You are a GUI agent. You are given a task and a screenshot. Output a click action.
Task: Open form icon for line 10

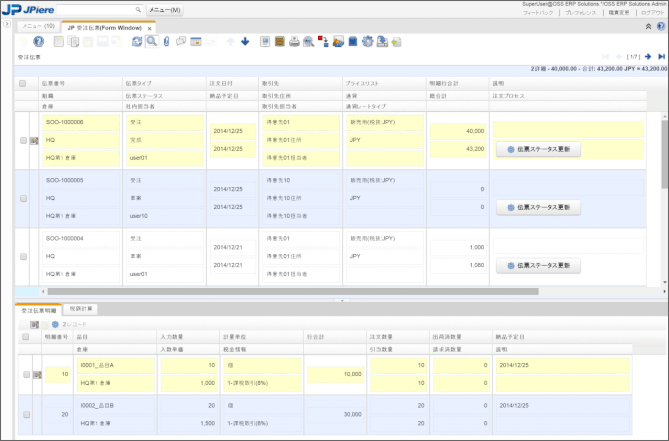(x=37, y=375)
